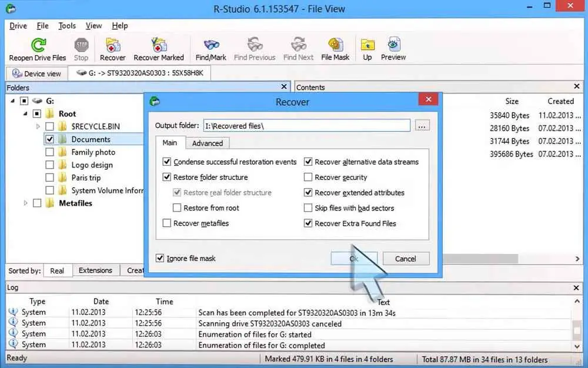Screen dimensions: 588x368
Task: Sort by the Extensions tab
Action: click(96, 270)
